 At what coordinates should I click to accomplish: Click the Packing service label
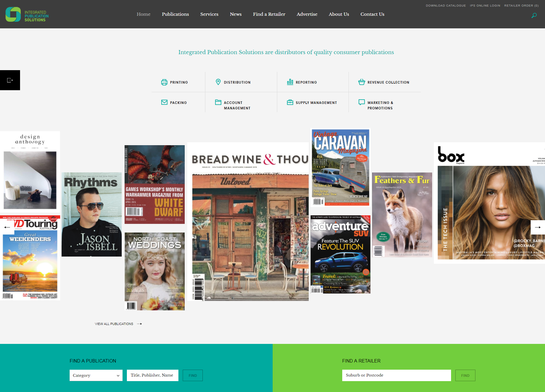[x=178, y=103]
